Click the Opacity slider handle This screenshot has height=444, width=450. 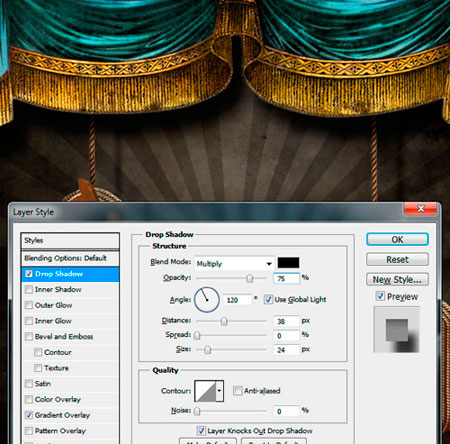250,278
